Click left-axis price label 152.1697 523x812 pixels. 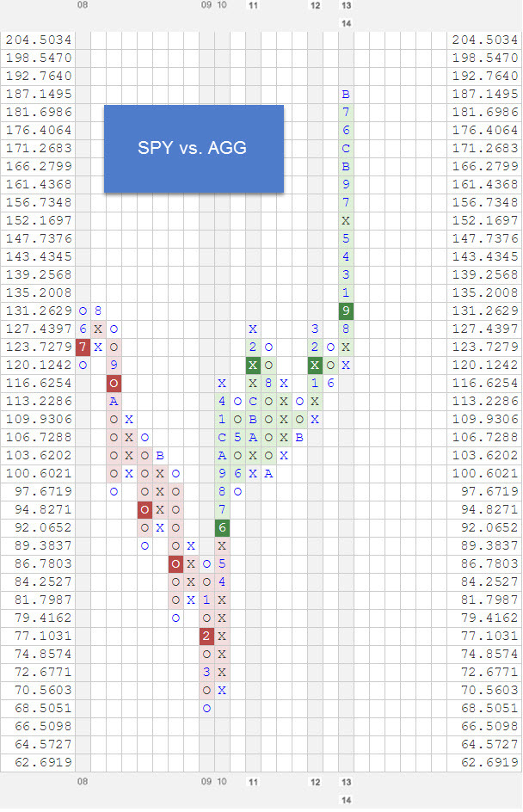coord(39,220)
